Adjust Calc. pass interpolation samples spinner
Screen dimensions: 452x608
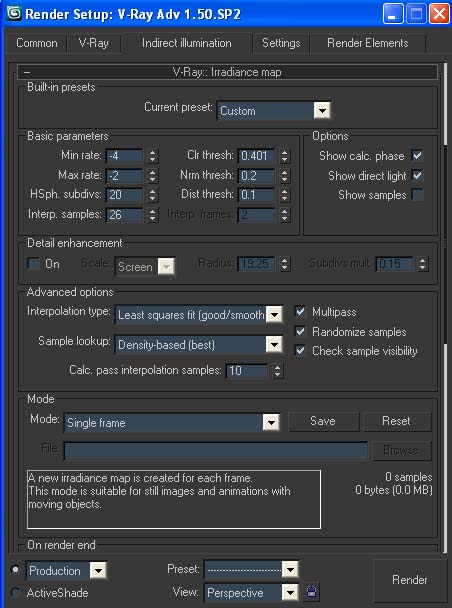pyautogui.click(x=277, y=371)
